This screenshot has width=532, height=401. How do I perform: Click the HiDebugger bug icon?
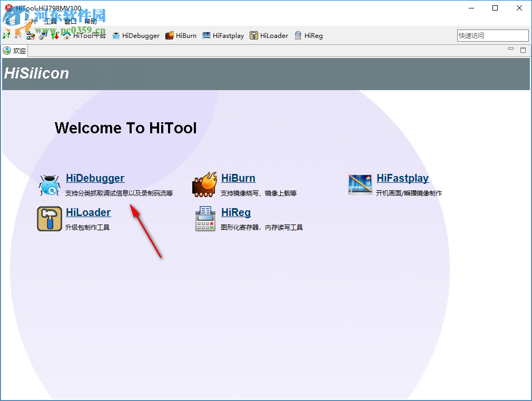click(x=50, y=185)
